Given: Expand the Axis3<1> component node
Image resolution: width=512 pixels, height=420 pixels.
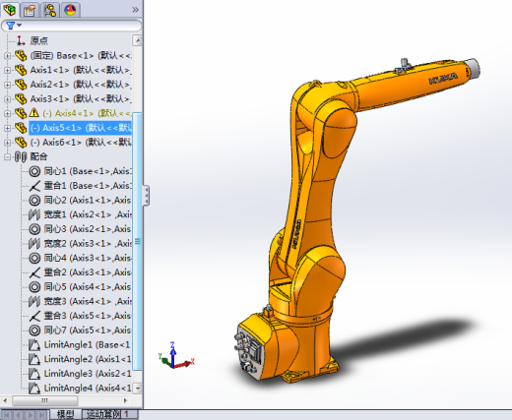Looking at the screenshot, I should [7, 99].
